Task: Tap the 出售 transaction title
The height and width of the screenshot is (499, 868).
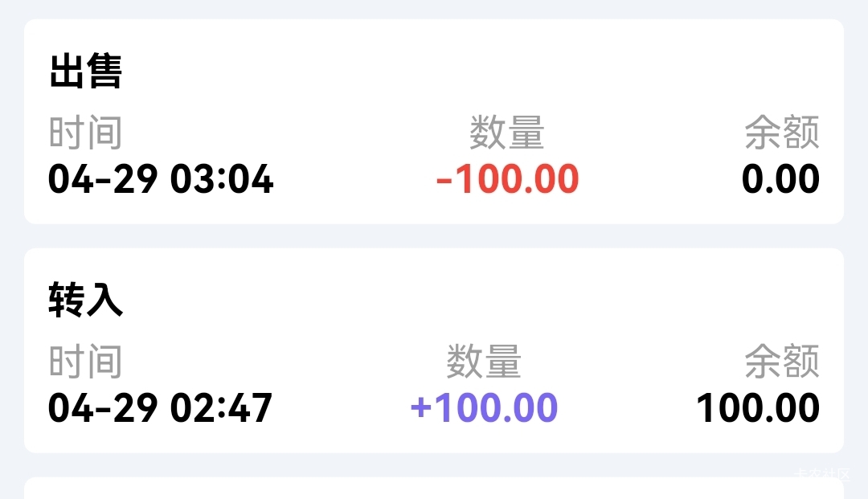Action: click(x=85, y=72)
